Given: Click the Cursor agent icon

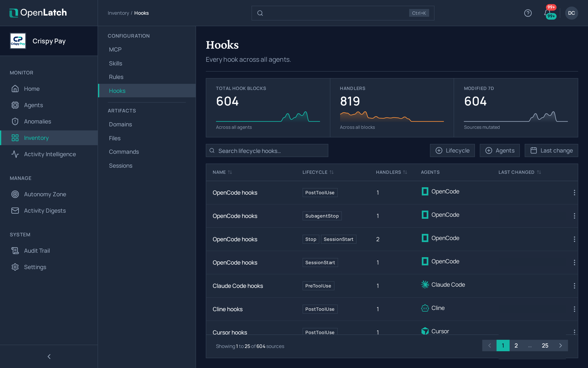Looking at the screenshot, I should pyautogui.click(x=425, y=331).
